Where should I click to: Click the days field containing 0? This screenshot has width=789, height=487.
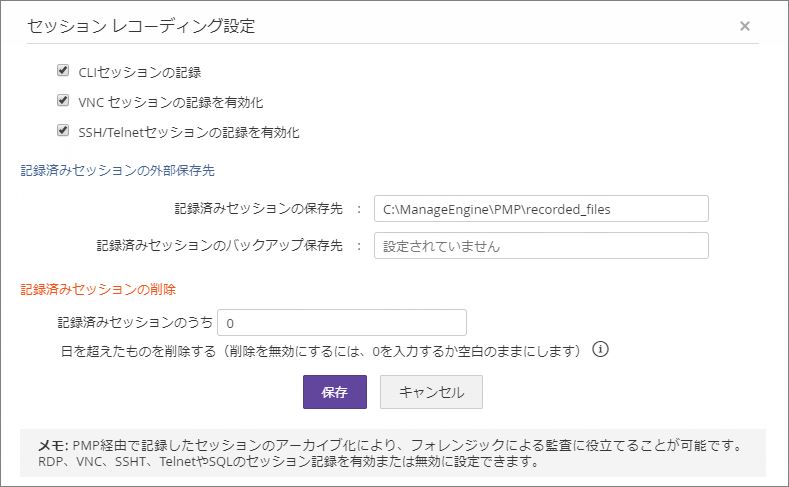point(341,323)
